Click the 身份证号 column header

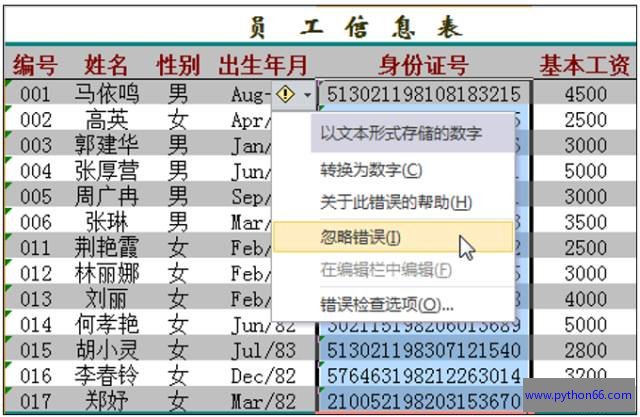coord(424,66)
